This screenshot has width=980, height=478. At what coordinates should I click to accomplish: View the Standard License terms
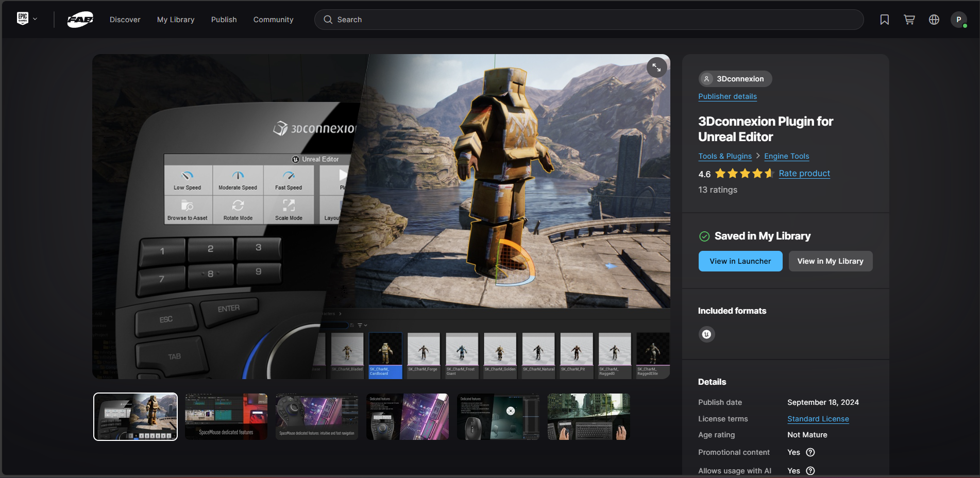[x=818, y=419]
